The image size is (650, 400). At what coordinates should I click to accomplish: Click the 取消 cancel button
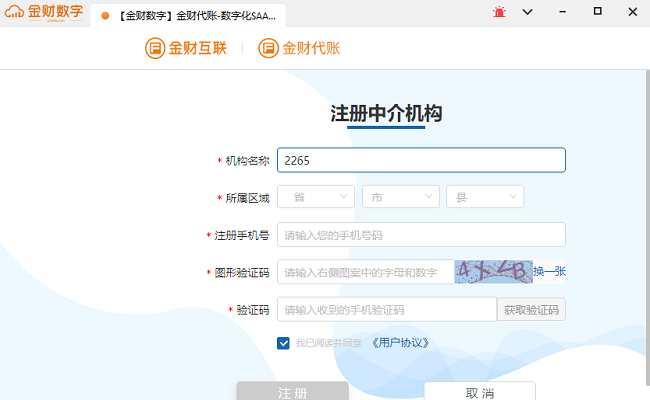pyautogui.click(x=480, y=391)
